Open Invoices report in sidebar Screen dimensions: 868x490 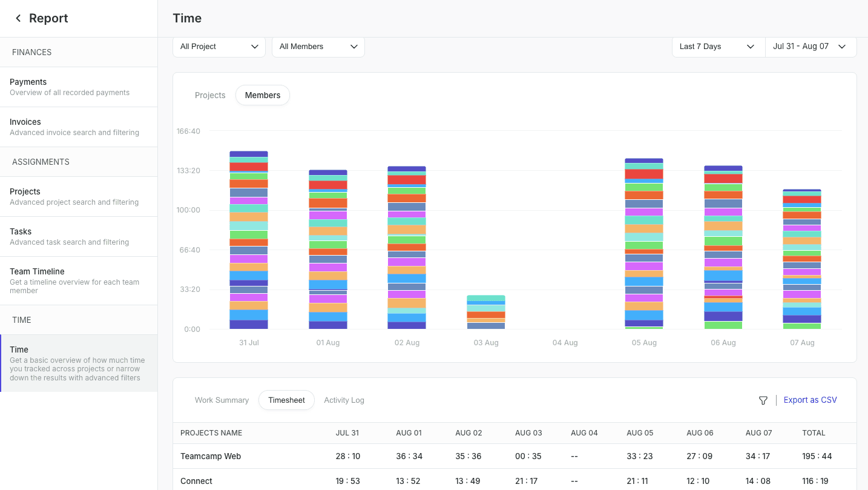coord(79,127)
